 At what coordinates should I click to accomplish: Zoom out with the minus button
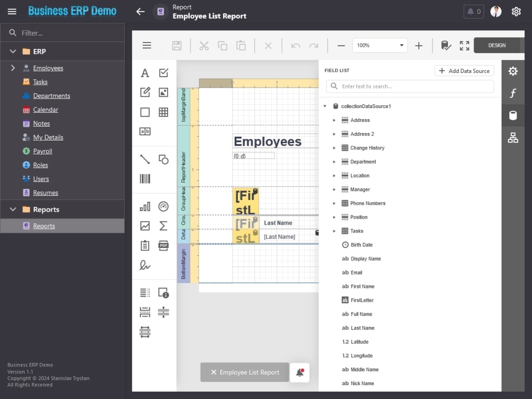click(x=342, y=45)
